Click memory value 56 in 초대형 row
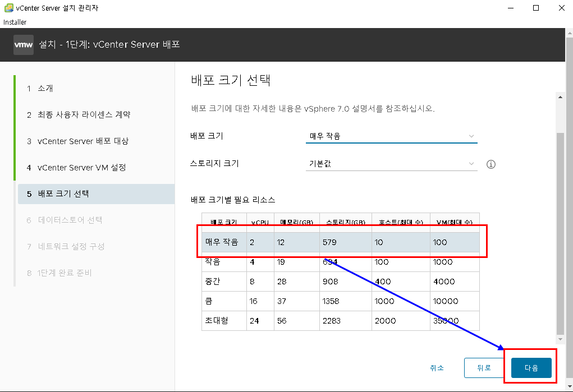573x392 pixels. click(x=282, y=321)
